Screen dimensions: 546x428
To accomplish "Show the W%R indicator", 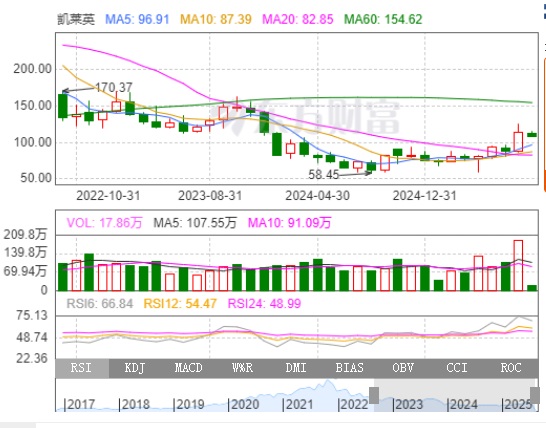I will 243,368.
